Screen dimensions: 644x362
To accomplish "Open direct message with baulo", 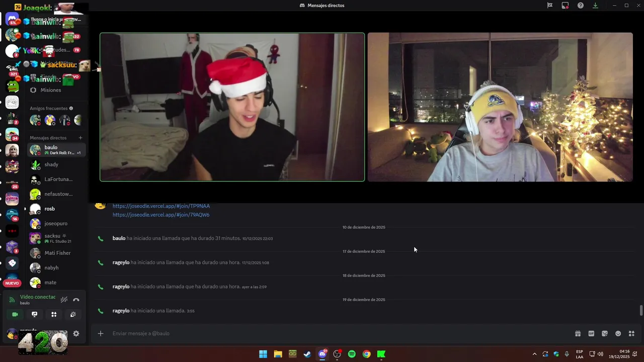I will (56, 150).
